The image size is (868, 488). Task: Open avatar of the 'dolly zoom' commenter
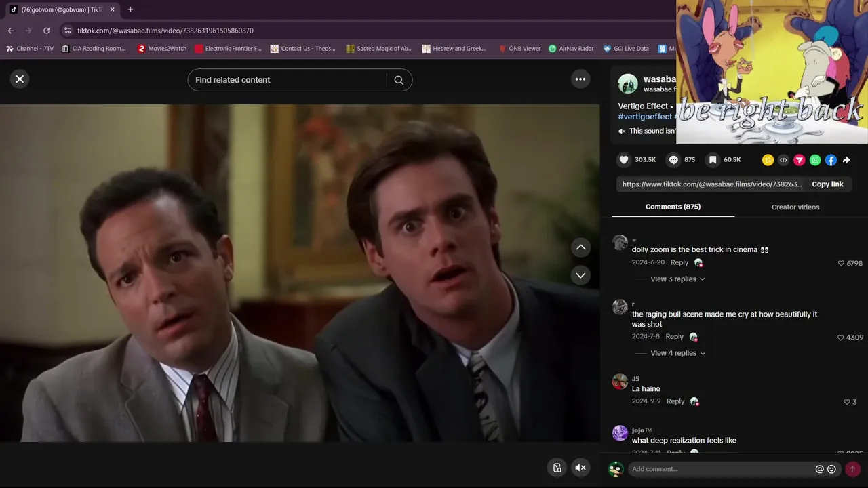tap(620, 243)
